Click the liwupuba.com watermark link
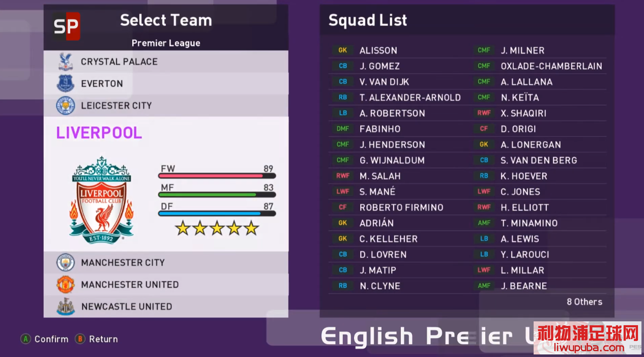The image size is (644, 357). pyautogui.click(x=588, y=348)
